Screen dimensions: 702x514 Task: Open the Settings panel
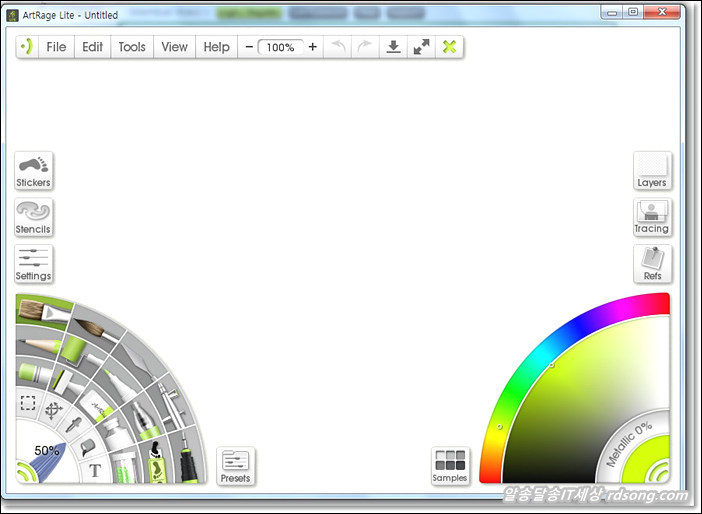[33, 263]
